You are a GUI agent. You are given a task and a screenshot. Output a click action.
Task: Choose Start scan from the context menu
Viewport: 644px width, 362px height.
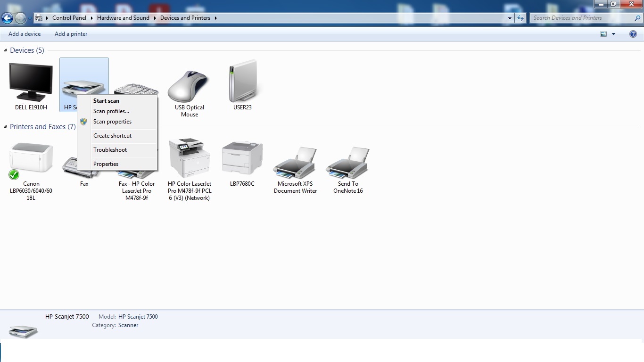106,100
